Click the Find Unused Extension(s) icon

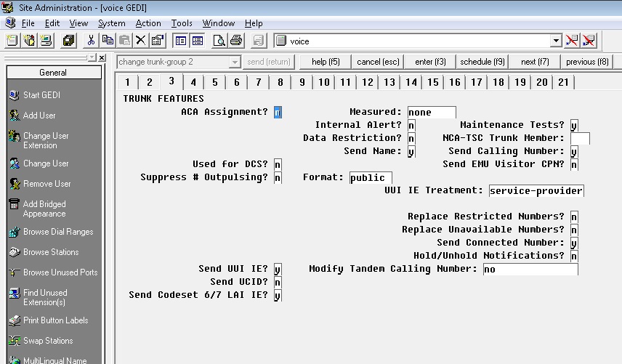[15, 293]
